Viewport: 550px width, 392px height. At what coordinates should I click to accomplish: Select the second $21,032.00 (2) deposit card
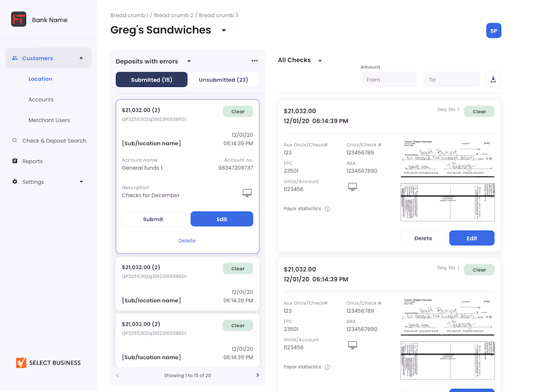click(x=187, y=284)
